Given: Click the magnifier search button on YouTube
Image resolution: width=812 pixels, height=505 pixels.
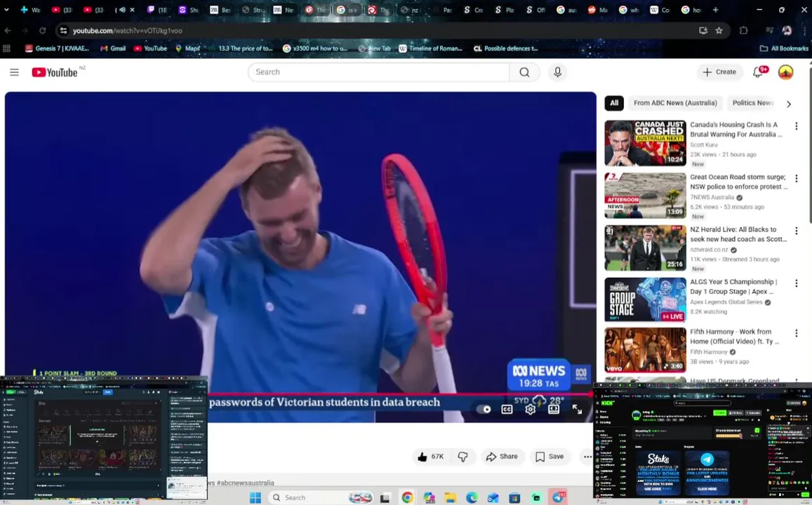Looking at the screenshot, I should coord(524,72).
